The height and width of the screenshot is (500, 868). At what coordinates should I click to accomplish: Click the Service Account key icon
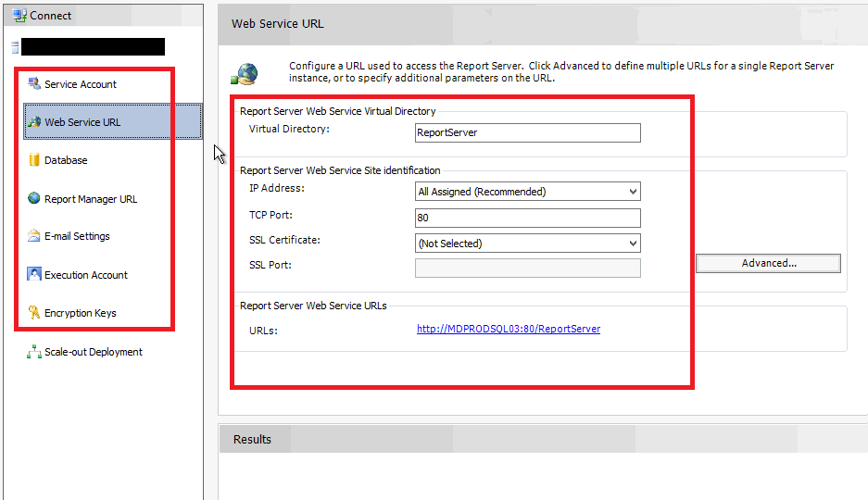34,84
